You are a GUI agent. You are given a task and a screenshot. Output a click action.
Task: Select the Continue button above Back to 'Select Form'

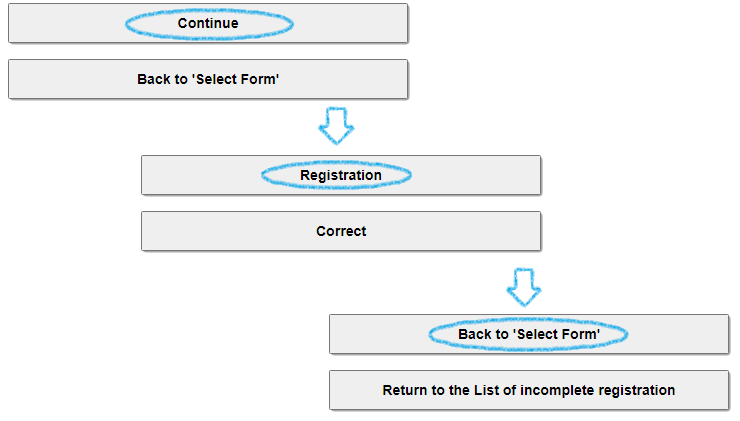click(208, 23)
